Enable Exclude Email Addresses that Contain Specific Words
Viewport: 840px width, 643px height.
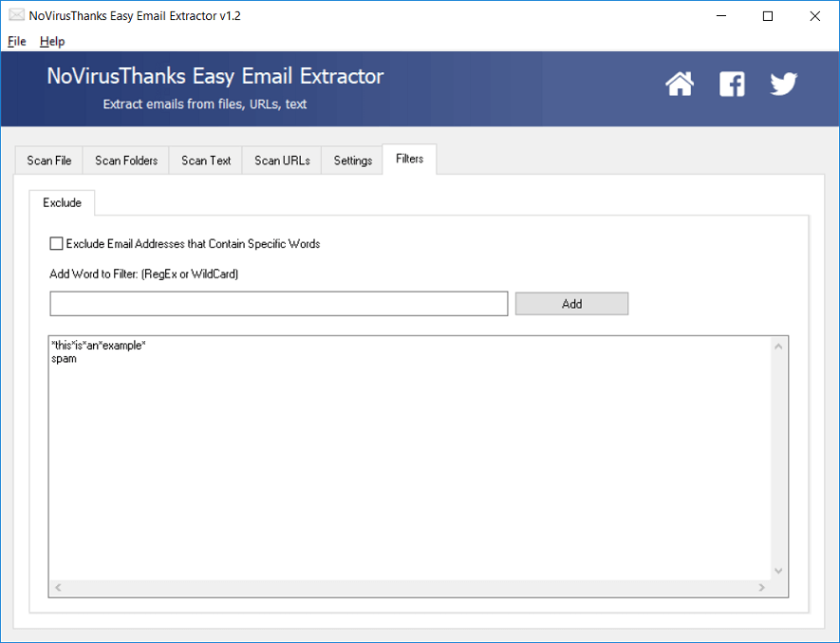click(56, 243)
